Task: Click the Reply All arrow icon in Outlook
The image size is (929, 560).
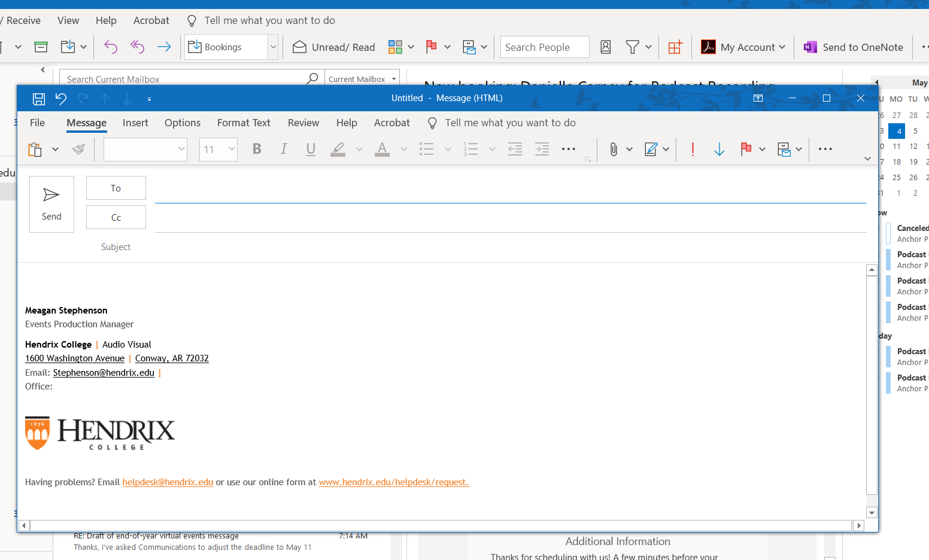Action: [x=138, y=47]
